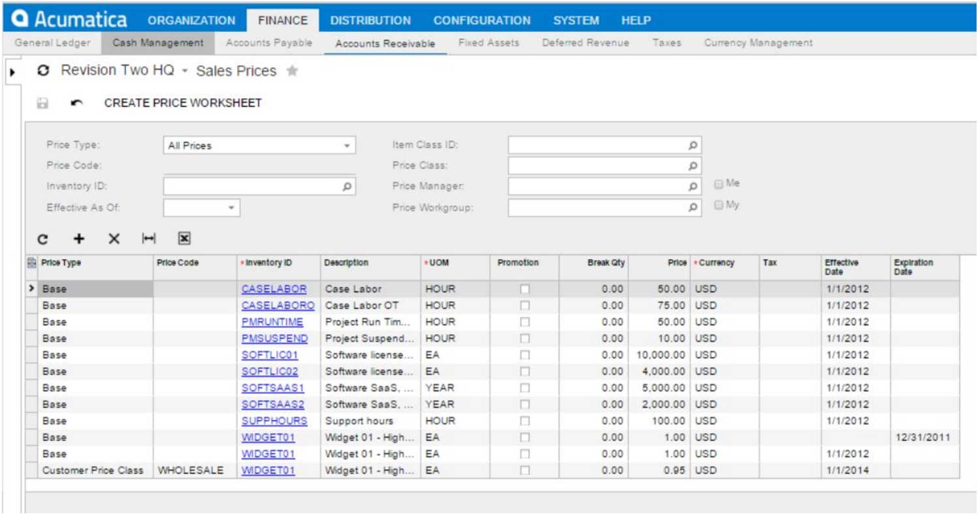Toggle Promotion checkbox for SUPPHOURS row

pos(525,421)
